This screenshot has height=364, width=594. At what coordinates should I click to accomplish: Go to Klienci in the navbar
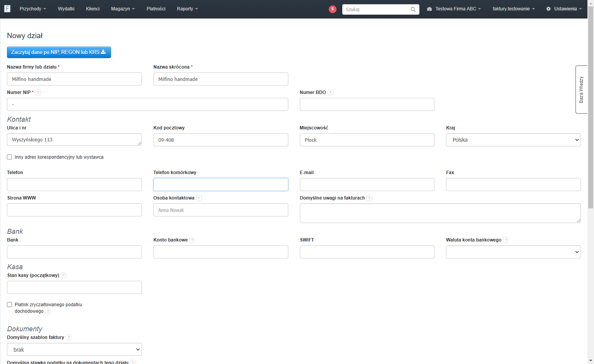click(x=93, y=9)
